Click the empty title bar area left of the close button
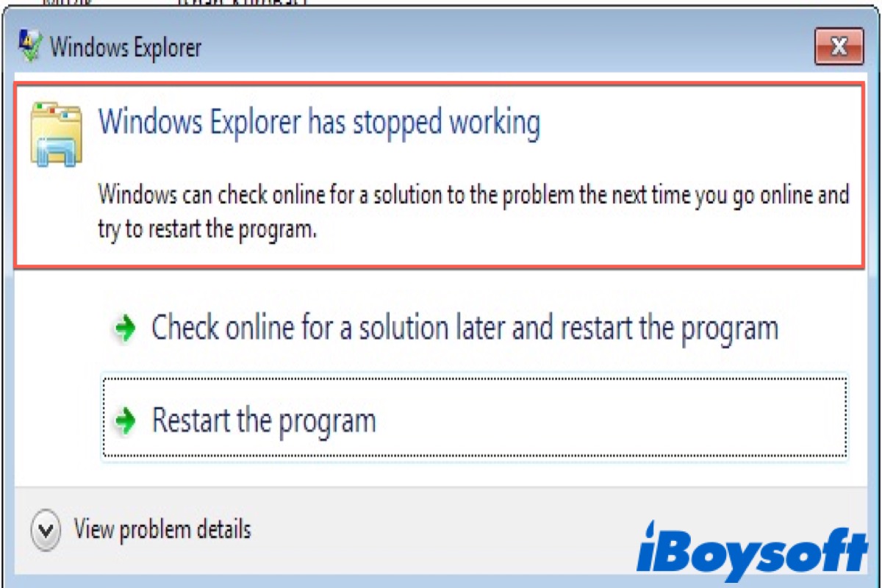This screenshot has height=588, width=882. point(507,48)
